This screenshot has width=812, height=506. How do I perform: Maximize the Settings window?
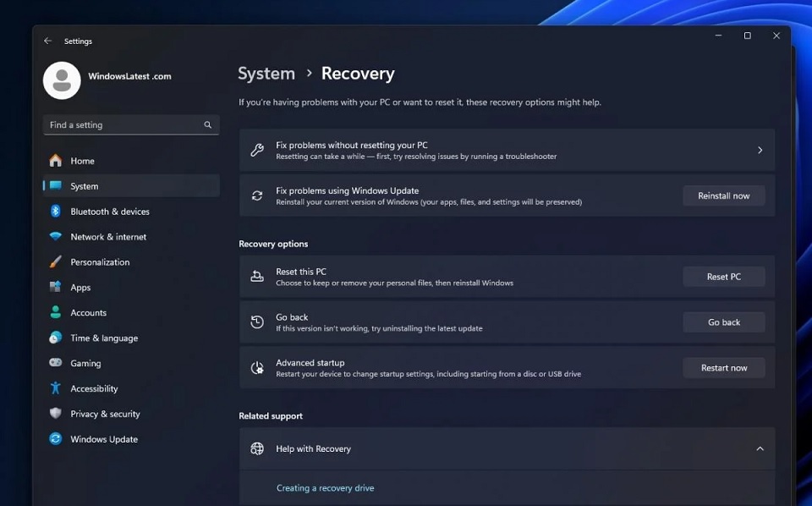tap(747, 36)
